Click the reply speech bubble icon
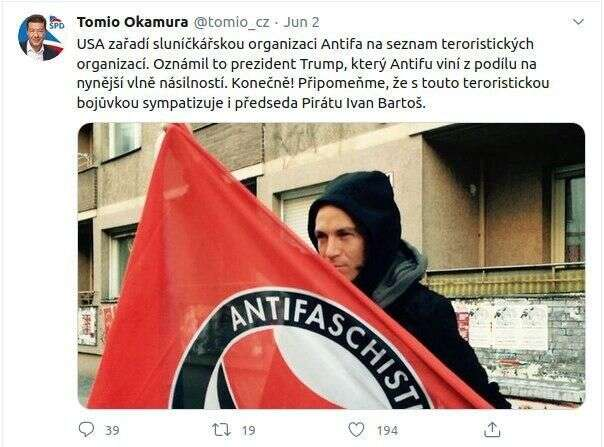Screen dimensions: 604x447 (86, 429)
